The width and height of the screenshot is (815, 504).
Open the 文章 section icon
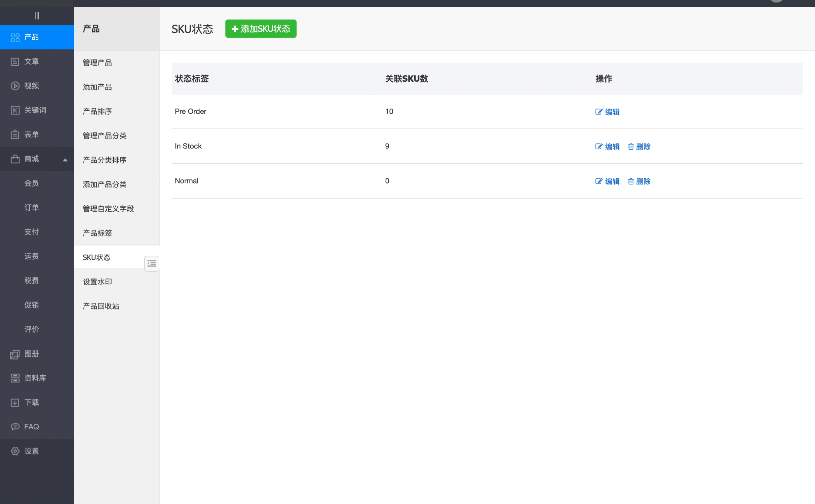15,61
